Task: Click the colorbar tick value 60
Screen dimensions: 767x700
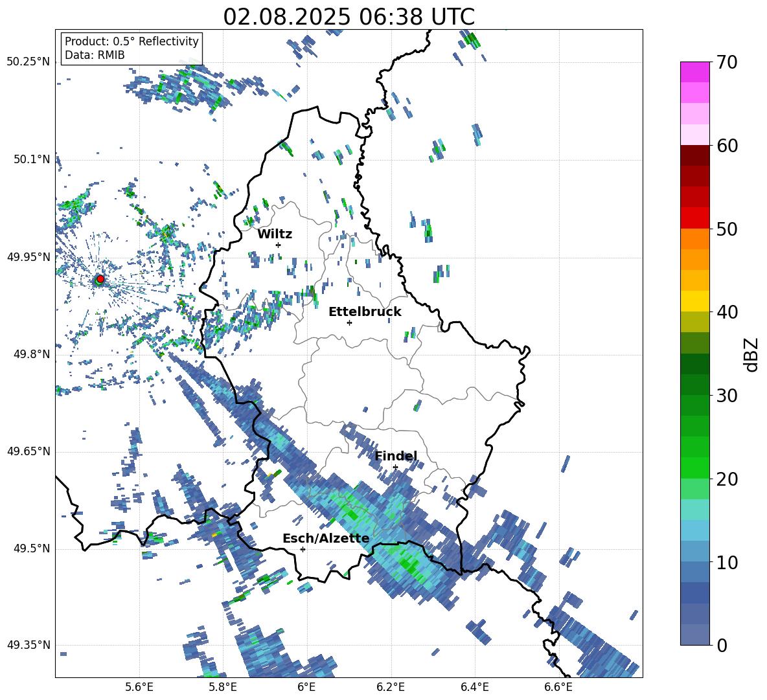Action: [x=727, y=146]
